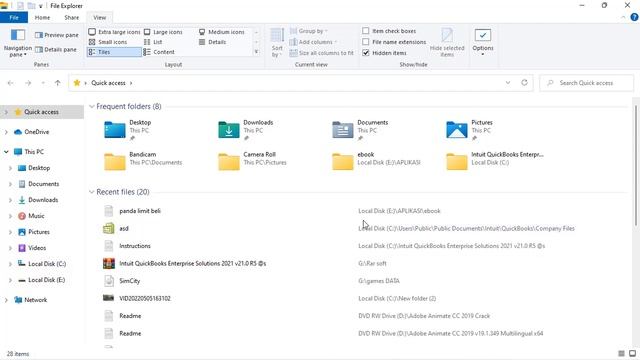
Task: Enable File name extensions
Action: click(394, 42)
